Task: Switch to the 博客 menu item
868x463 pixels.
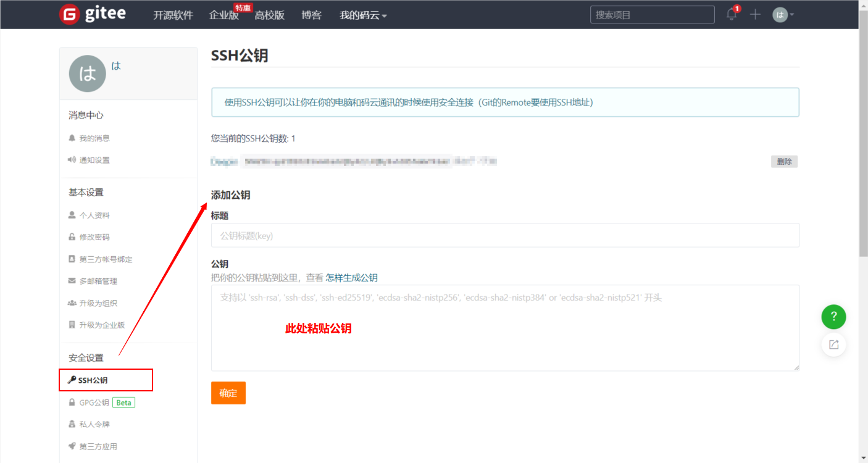Action: (x=312, y=15)
